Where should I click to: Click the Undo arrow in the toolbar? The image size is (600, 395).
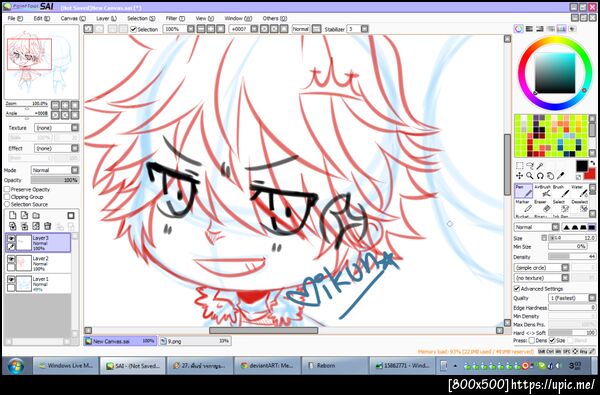click(88, 29)
